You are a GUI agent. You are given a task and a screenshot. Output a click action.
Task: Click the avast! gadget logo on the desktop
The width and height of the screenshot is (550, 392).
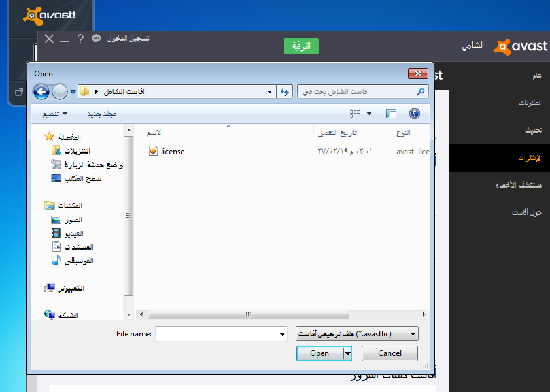pos(49,16)
